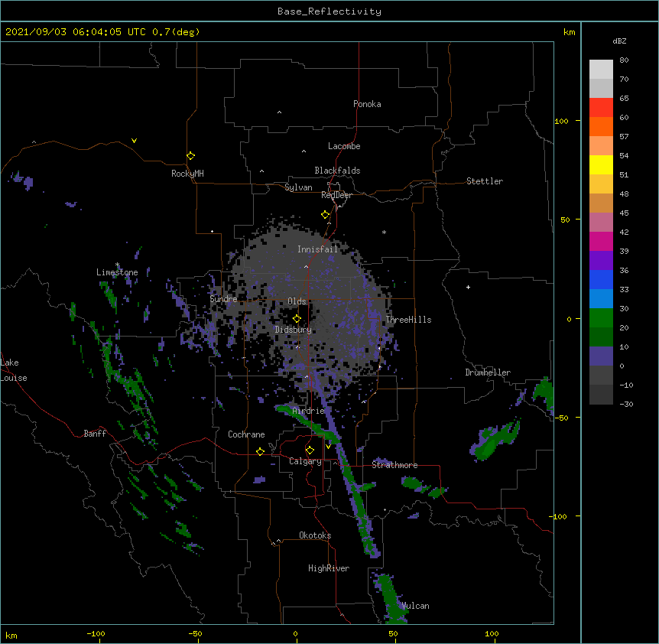Screen dimensions: 659x644
Task: Click the Lacombe city label
Action: coord(344,146)
